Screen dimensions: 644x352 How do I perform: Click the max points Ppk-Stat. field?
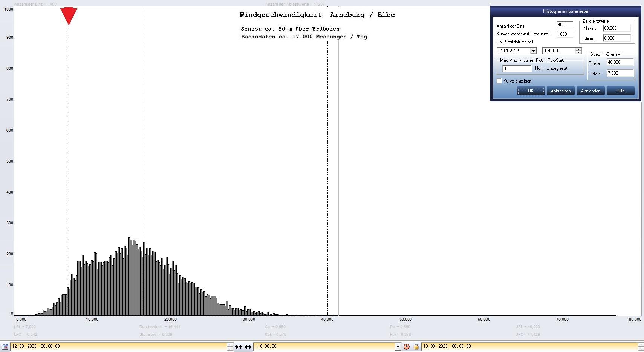(x=517, y=69)
